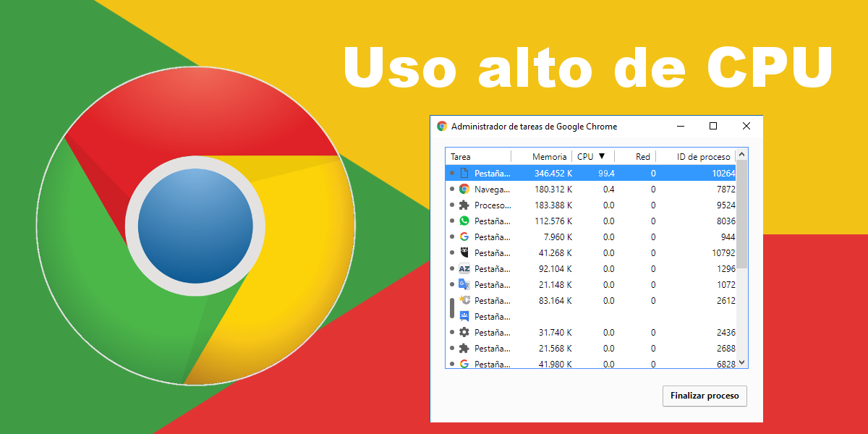Close the Chrome task manager window
Viewport: 868px width, 434px height.
(746, 126)
